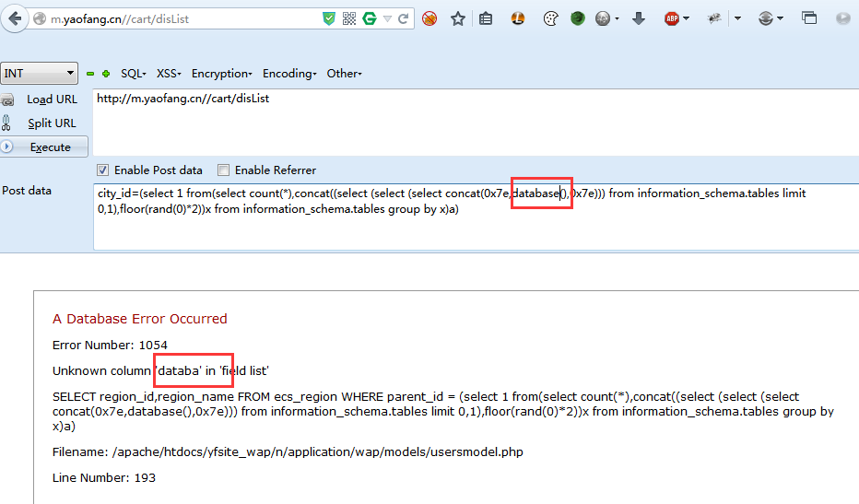The height and width of the screenshot is (504, 859).
Task: Click the Filename usersmodel.php path text
Action: pyautogui.click(x=288, y=452)
